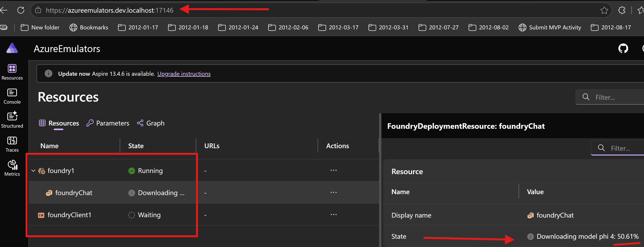Sort by the State column header
This screenshot has width=644, height=247.
point(136,146)
